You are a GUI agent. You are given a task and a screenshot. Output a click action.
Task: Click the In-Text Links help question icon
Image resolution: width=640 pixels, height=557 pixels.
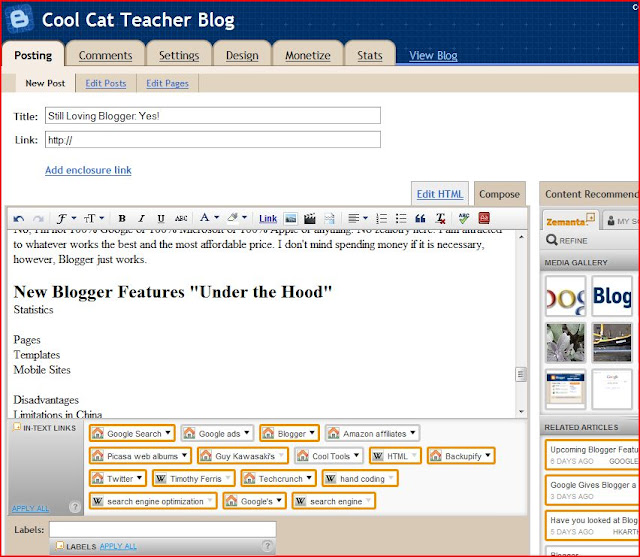[x=75, y=507]
